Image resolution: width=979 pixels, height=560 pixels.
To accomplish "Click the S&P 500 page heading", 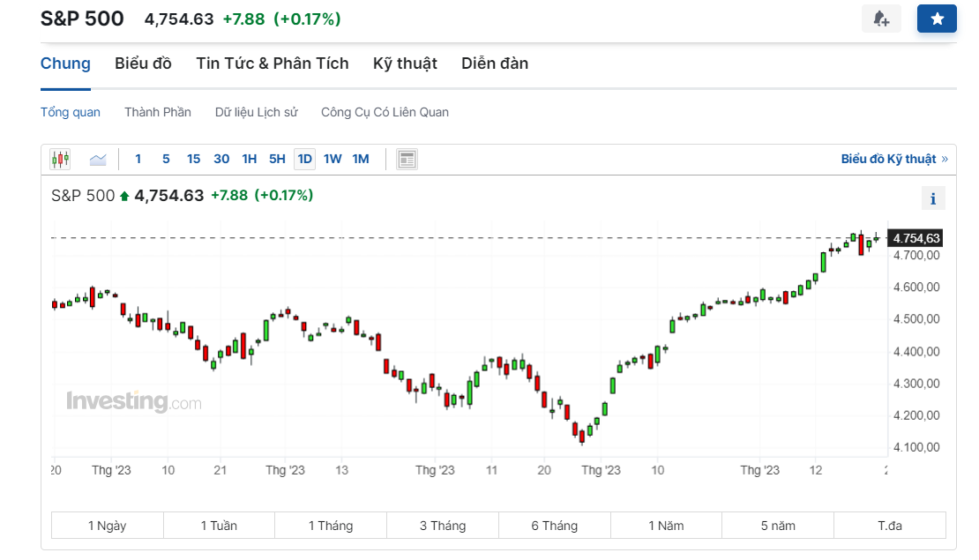I will click(x=82, y=19).
